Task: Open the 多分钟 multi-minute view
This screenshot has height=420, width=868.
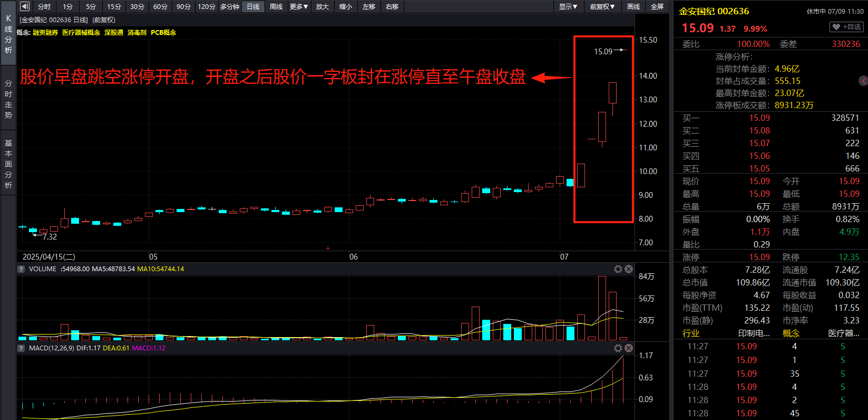Action: tap(230, 6)
